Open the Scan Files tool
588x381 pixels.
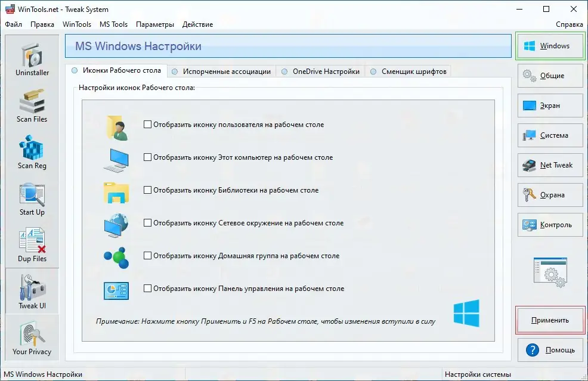pos(32,106)
